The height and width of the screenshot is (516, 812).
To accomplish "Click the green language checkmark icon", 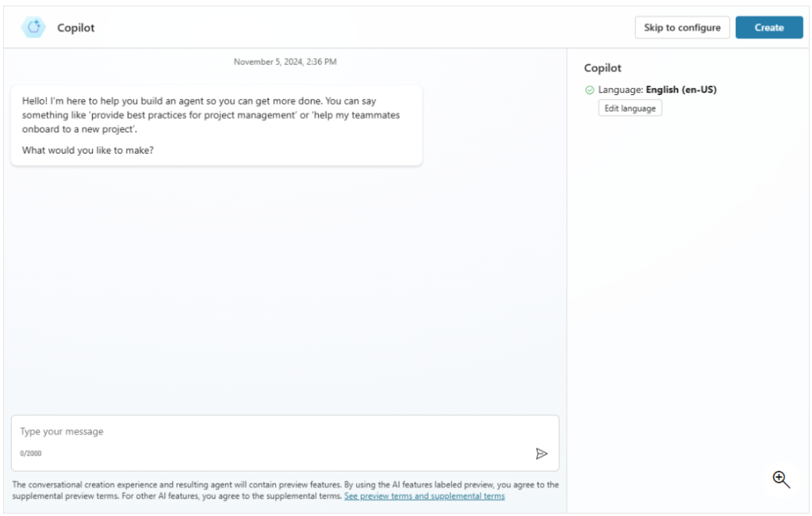I will 589,90.
